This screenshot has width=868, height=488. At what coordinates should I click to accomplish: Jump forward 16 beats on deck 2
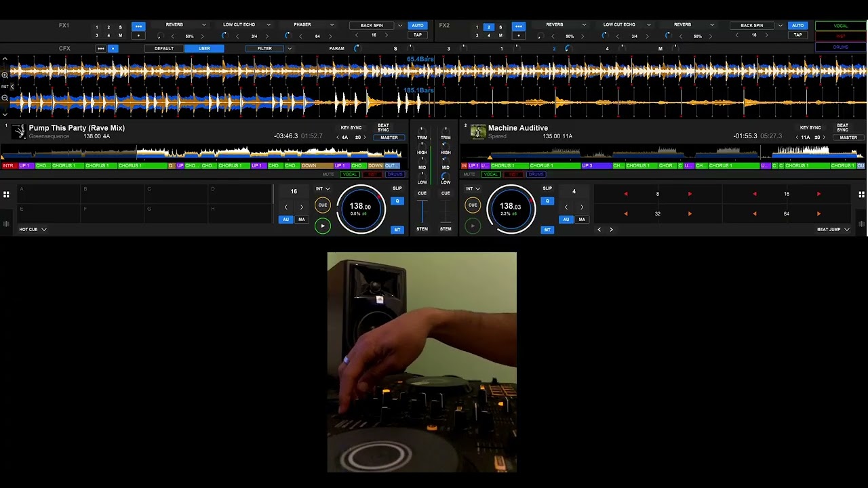[x=818, y=195]
